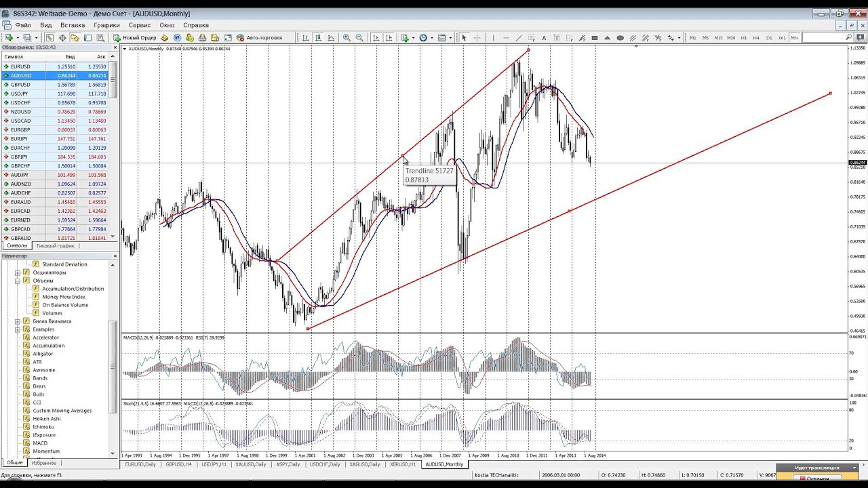Viewport: 868px width, 488px height.
Task: Open the Profiles toolbar icon
Action: click(x=28, y=38)
